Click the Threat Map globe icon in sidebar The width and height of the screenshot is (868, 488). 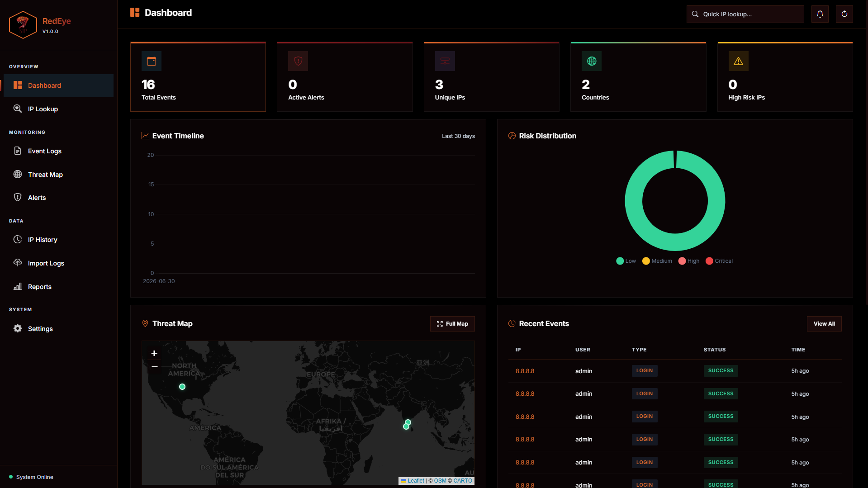coord(18,174)
